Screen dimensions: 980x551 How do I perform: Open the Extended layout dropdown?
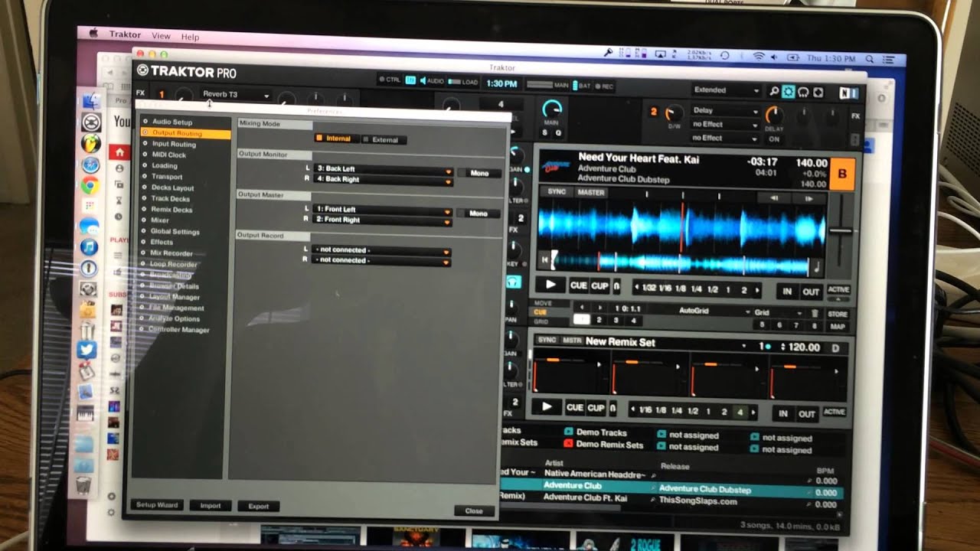[727, 90]
